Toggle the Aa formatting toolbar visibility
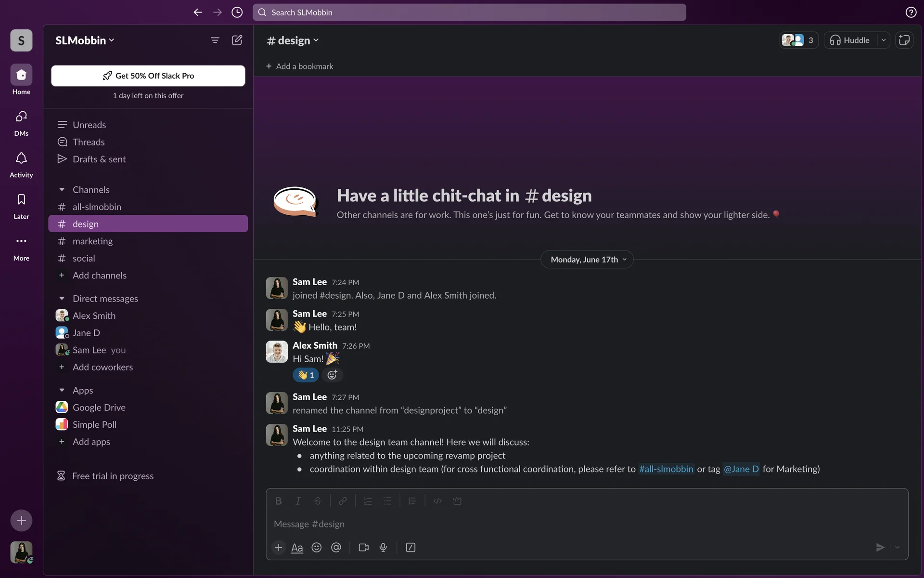This screenshot has width=924, height=578. coord(297,548)
